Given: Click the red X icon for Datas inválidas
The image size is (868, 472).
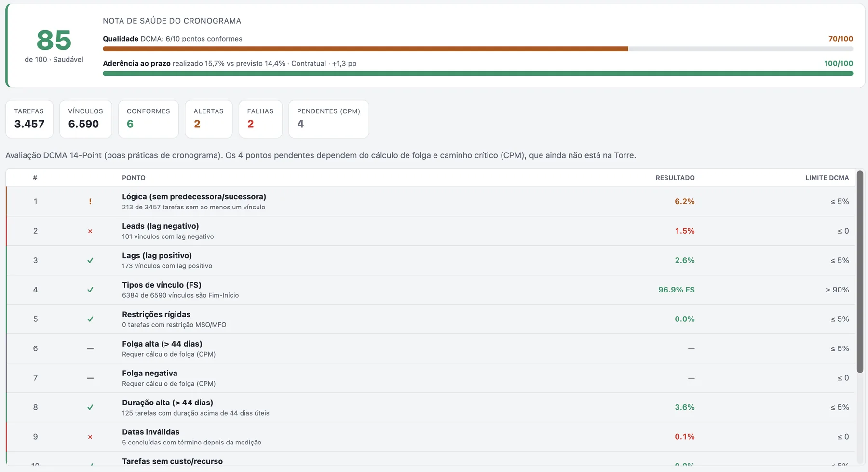Looking at the screenshot, I should 90,437.
